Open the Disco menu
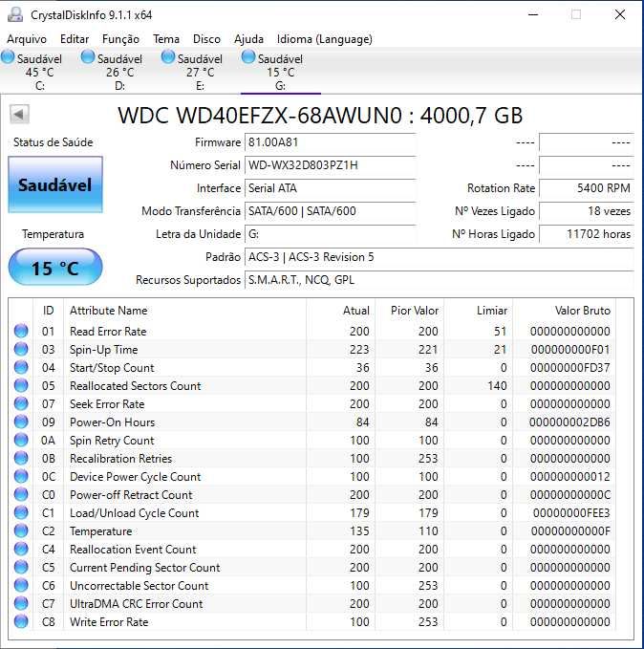 click(x=206, y=39)
